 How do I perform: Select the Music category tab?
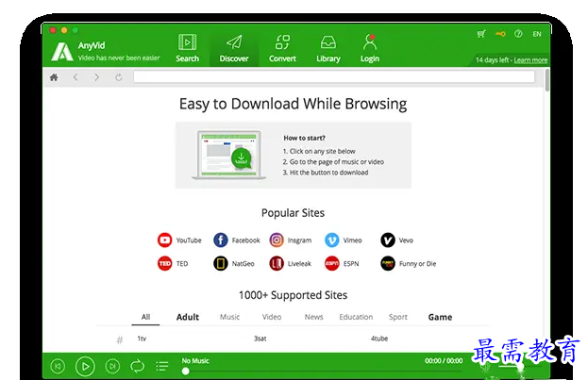click(229, 317)
